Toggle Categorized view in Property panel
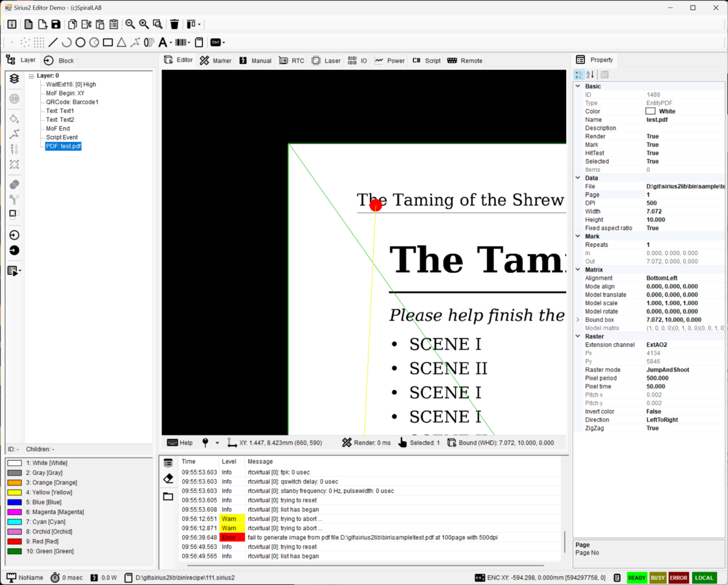The height and width of the screenshot is (585, 728). [579, 75]
